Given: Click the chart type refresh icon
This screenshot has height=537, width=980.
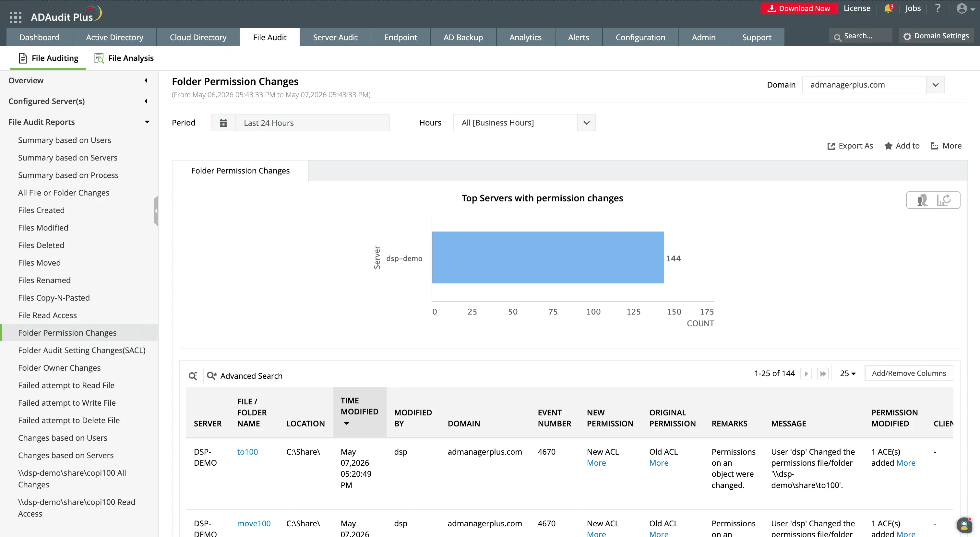Looking at the screenshot, I should (x=944, y=200).
